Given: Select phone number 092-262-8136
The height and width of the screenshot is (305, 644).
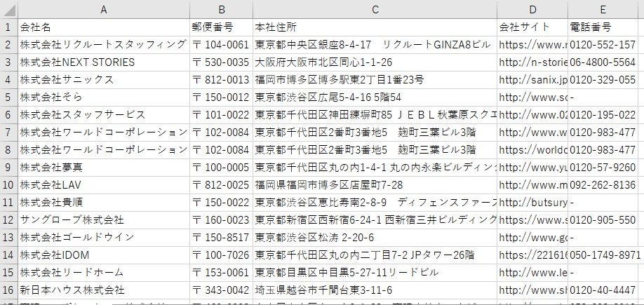Looking at the screenshot, I should [603, 185].
